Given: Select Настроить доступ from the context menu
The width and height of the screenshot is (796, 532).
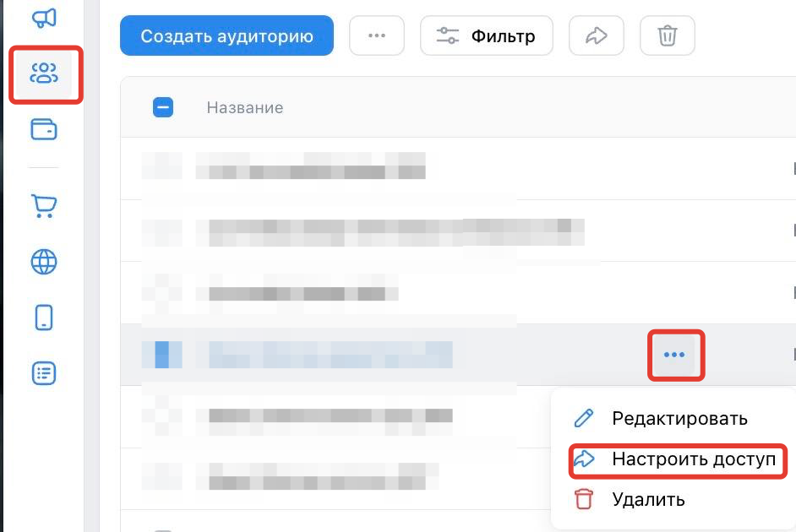Looking at the screenshot, I should [x=677, y=459].
